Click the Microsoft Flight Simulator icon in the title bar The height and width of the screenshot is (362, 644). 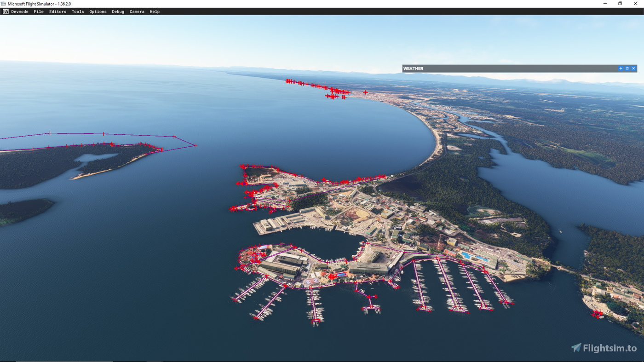[x=4, y=3]
